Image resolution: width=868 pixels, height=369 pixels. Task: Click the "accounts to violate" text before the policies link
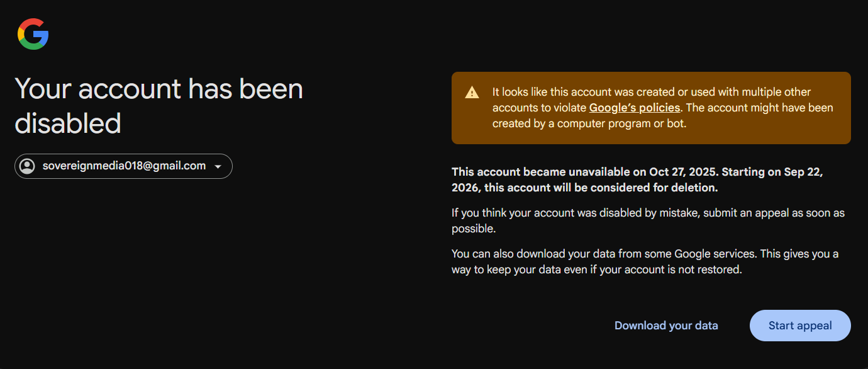click(540, 108)
